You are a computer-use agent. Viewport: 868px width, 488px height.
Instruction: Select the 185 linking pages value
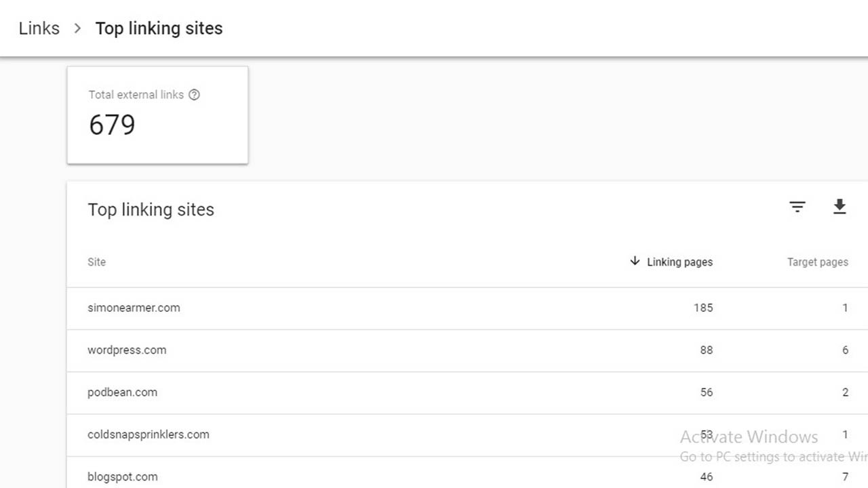pos(703,308)
